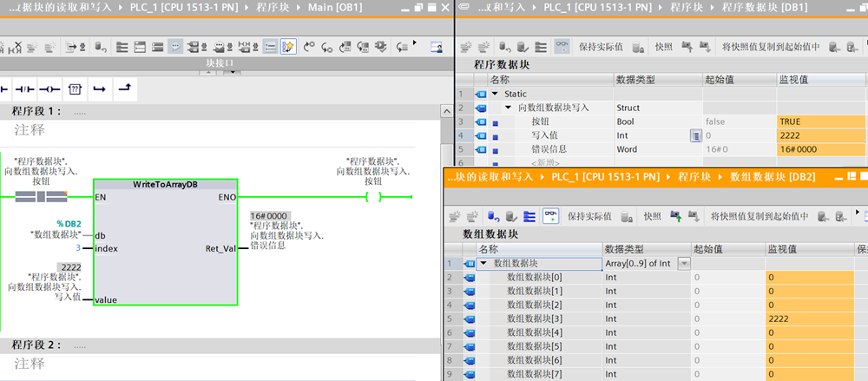Screen dimensions: 868x381
Task: Collapse the Static tree node
Action: pyautogui.click(x=495, y=94)
